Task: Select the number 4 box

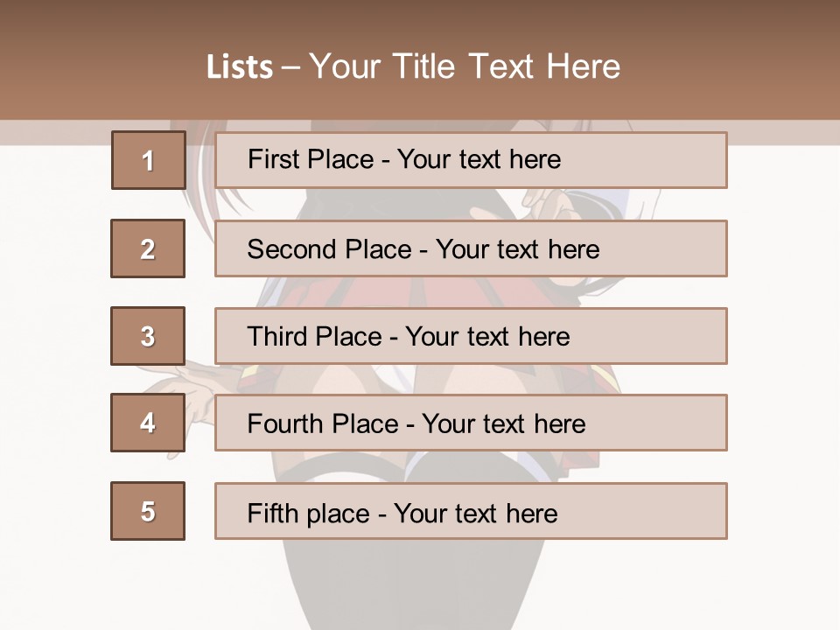Action: point(148,423)
